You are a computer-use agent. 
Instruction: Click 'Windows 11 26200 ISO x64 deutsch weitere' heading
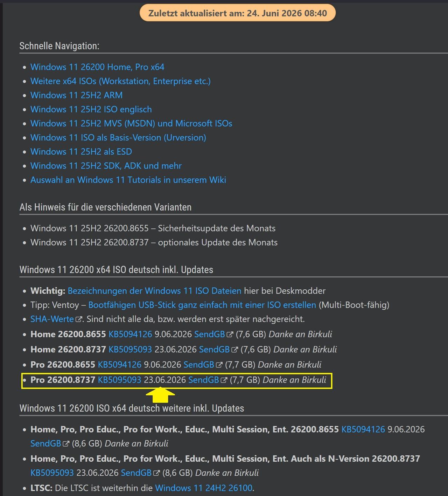tap(132, 408)
